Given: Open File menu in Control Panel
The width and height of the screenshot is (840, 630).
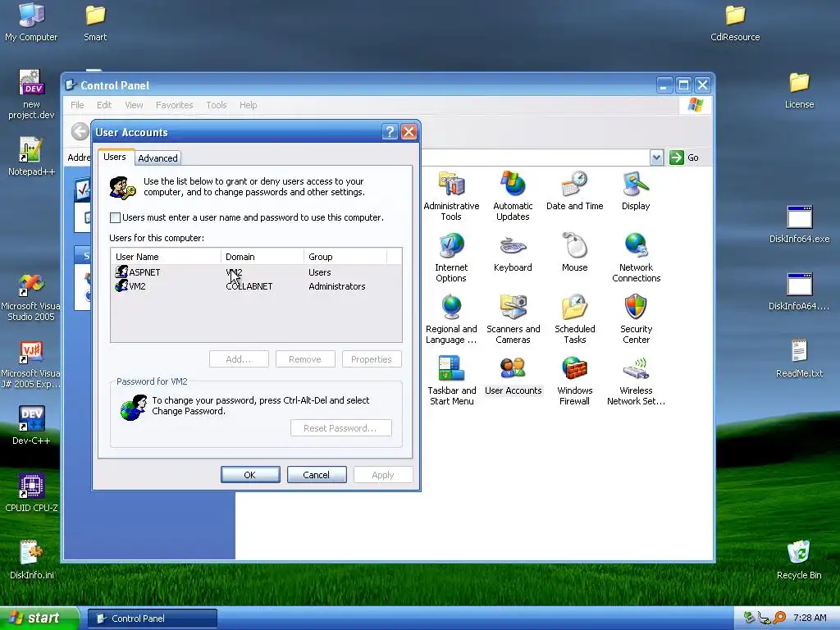Looking at the screenshot, I should click(x=77, y=105).
